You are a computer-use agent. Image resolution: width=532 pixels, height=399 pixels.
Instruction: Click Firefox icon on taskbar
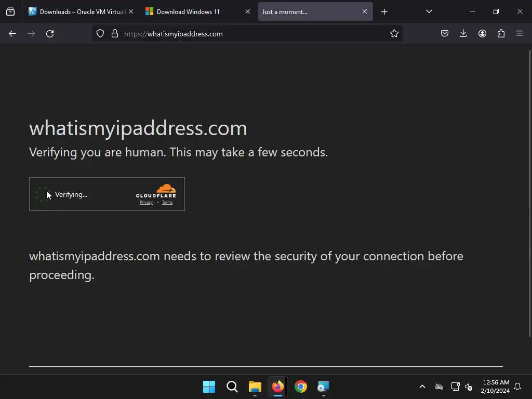point(278,387)
